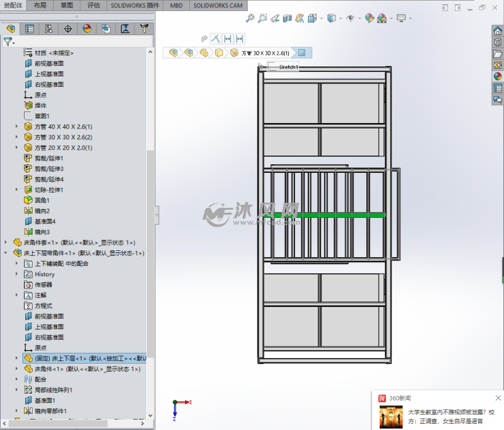
Task: Click the View Orientation cube icon
Action: [312, 18]
